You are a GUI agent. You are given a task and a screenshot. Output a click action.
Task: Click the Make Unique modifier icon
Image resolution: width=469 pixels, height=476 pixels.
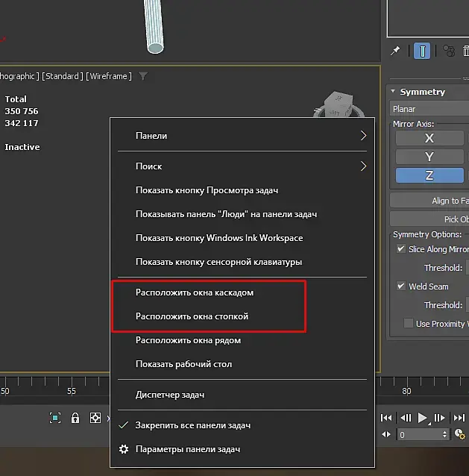(x=449, y=51)
